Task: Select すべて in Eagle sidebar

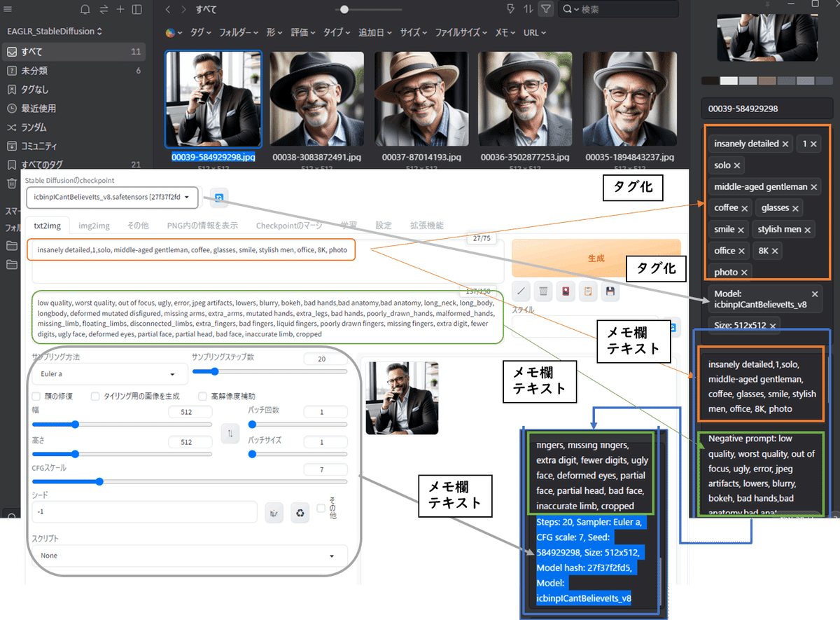Action: pyautogui.click(x=74, y=52)
